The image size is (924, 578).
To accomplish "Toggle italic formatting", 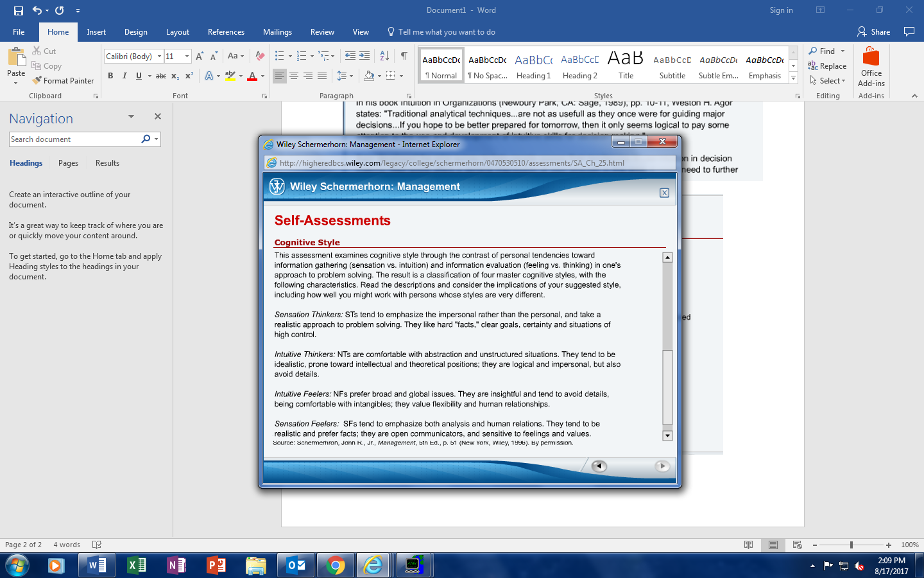I will click(124, 76).
